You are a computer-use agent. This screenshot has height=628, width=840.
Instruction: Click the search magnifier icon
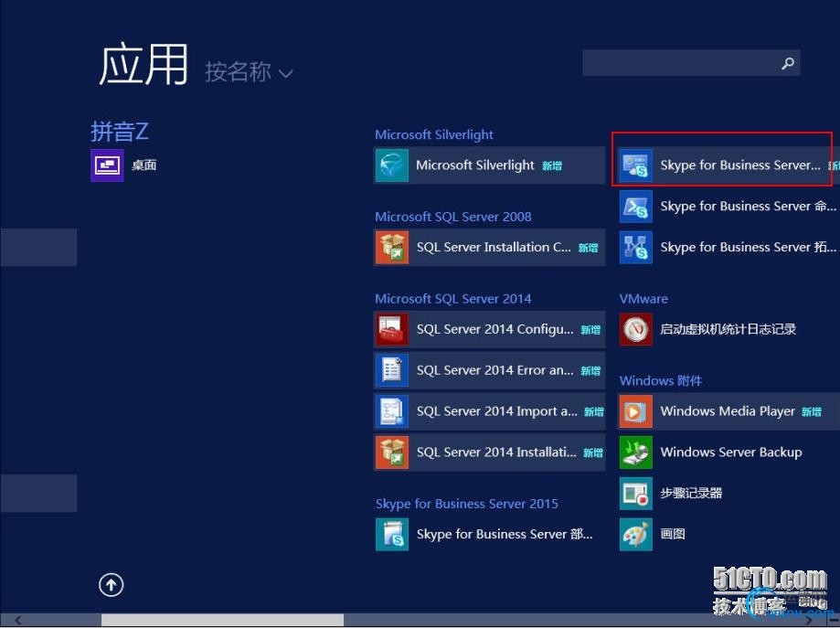tap(788, 63)
